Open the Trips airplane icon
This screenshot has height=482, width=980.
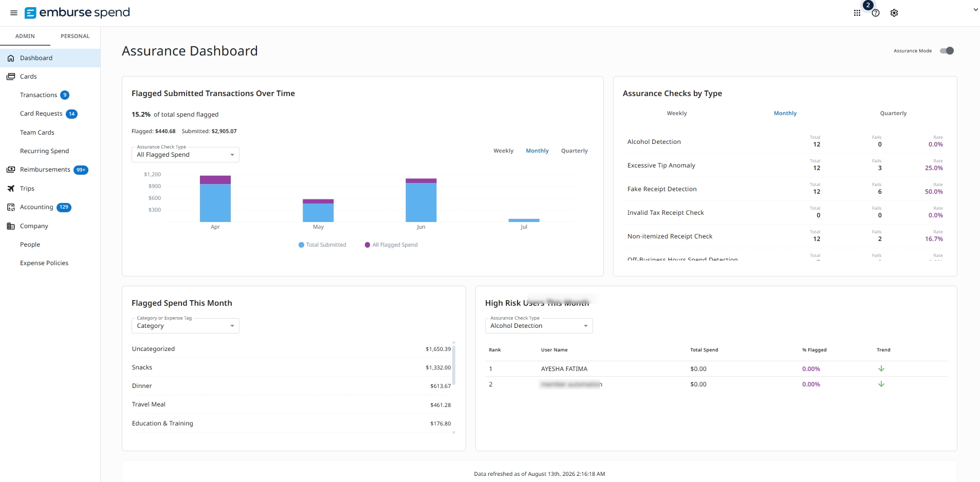(x=11, y=189)
